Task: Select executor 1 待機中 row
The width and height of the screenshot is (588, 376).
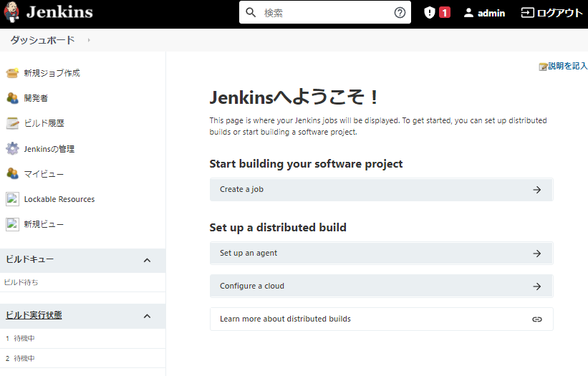Action: (82, 338)
